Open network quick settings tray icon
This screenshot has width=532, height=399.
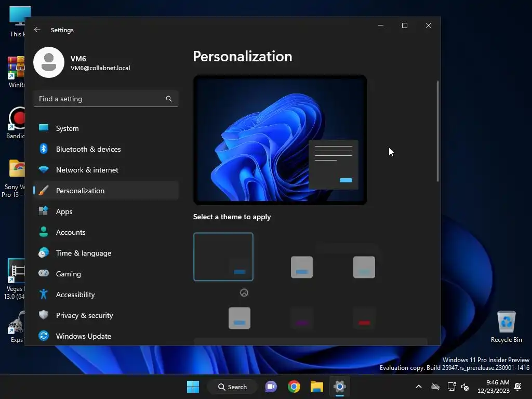pos(451,387)
